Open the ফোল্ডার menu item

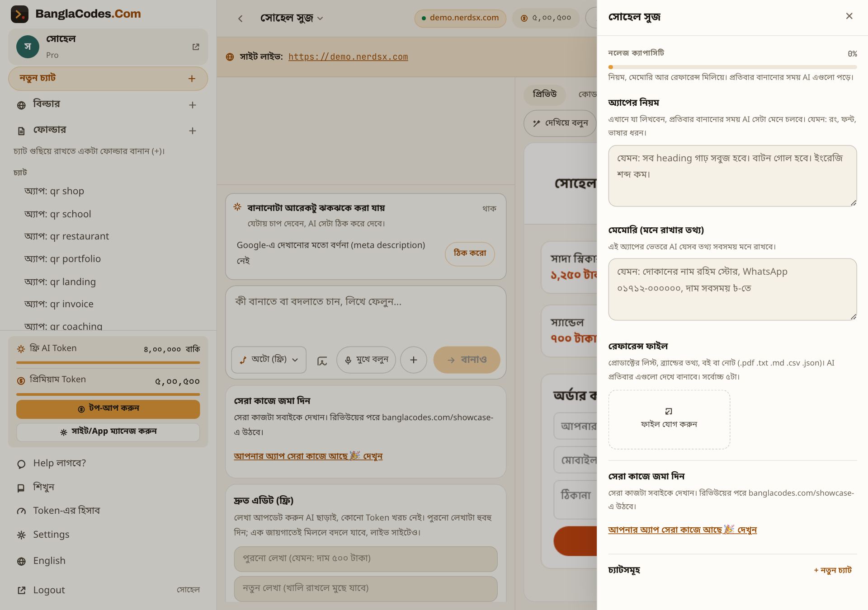(49, 130)
